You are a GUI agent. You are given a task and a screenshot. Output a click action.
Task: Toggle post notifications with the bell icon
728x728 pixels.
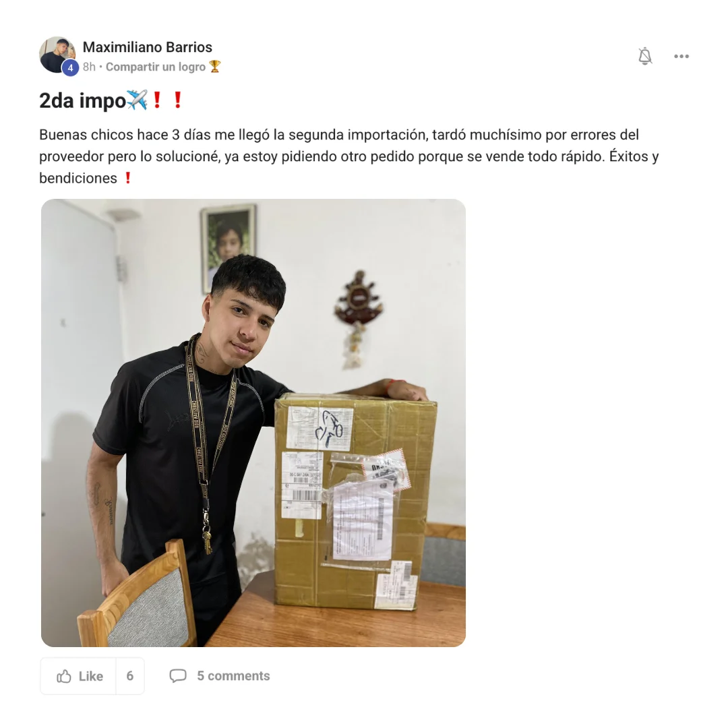[645, 56]
